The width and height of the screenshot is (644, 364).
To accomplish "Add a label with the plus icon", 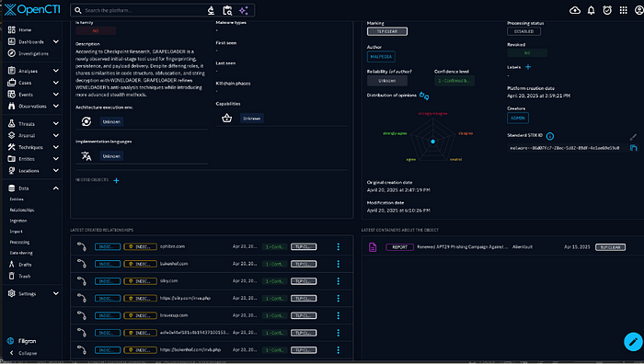I will 528,67.
